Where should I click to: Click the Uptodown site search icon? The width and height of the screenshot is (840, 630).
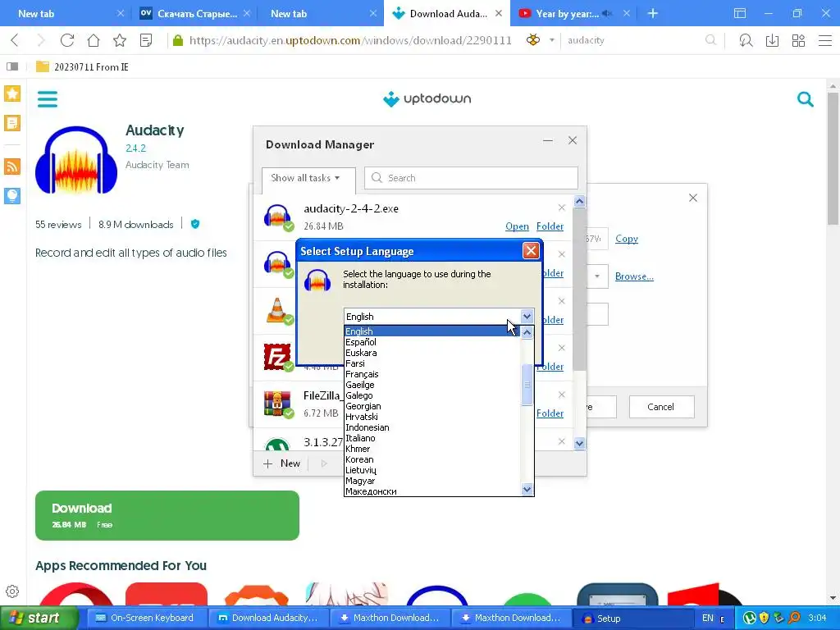coord(806,99)
